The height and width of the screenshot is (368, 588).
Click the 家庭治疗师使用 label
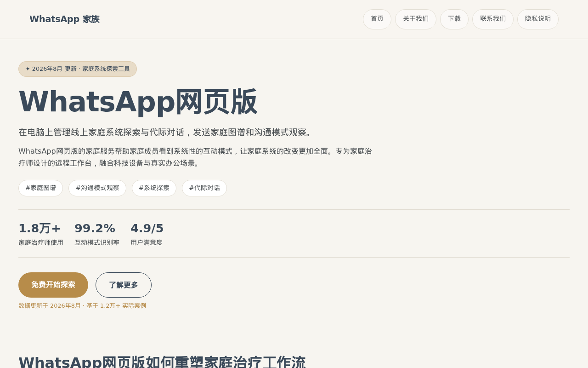(41, 242)
